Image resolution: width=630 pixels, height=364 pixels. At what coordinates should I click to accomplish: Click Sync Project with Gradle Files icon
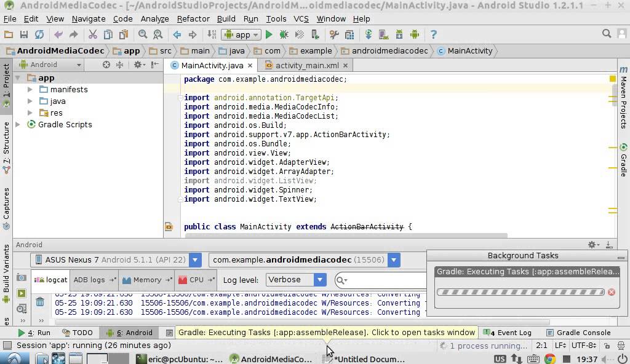tap(369, 34)
